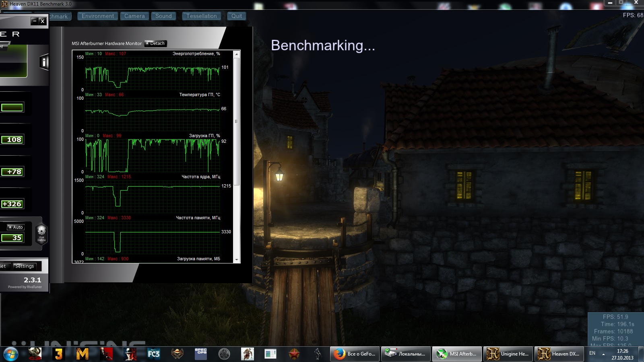Launch the fedora-hat detective game icon
This screenshot has height=362, width=644.
[130, 354]
